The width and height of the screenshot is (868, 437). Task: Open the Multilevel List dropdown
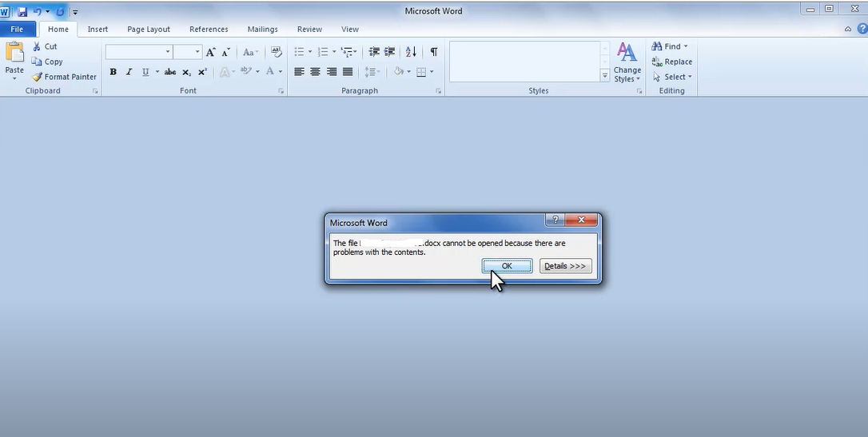(348, 52)
